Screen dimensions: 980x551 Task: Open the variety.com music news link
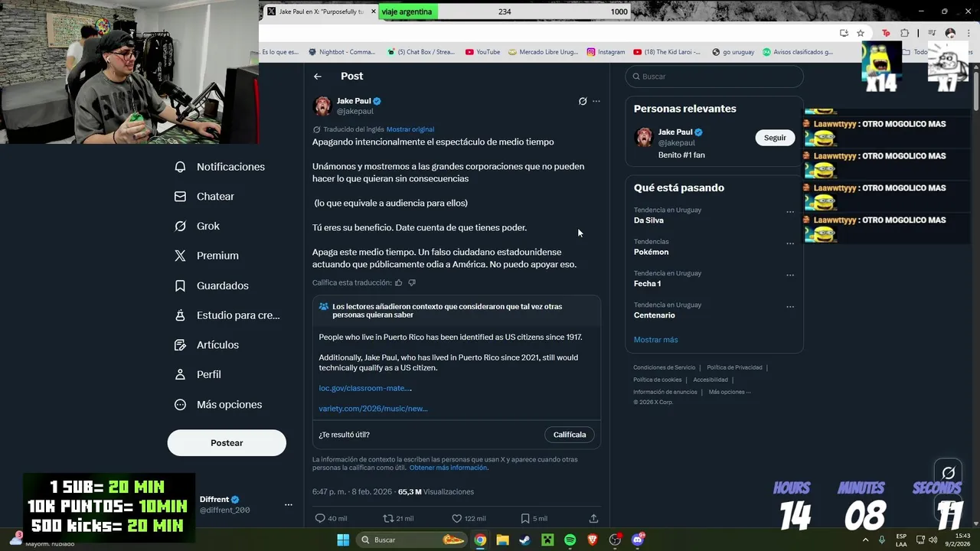374,409
